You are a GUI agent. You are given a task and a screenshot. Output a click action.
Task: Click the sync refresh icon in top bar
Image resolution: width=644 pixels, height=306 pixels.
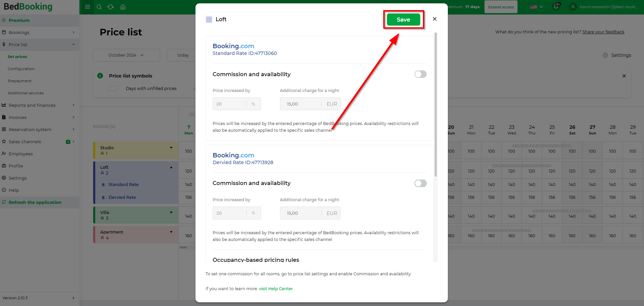click(x=111, y=7)
